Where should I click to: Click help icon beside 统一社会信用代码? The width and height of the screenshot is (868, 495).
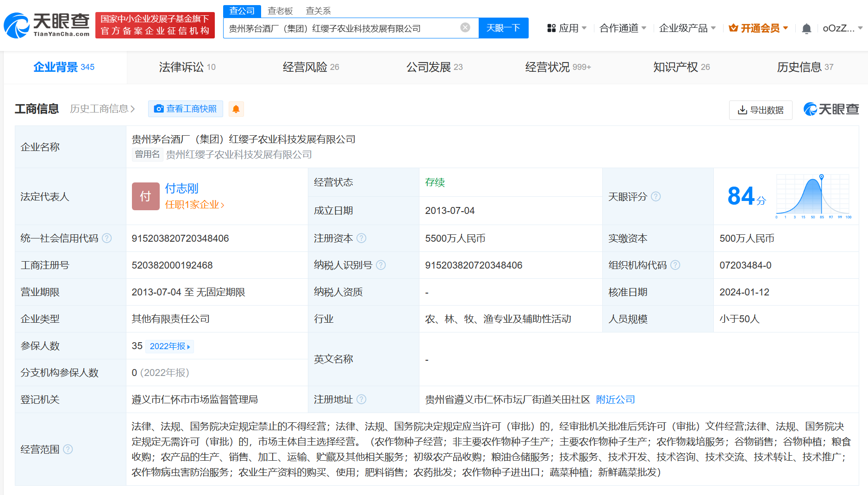point(107,238)
